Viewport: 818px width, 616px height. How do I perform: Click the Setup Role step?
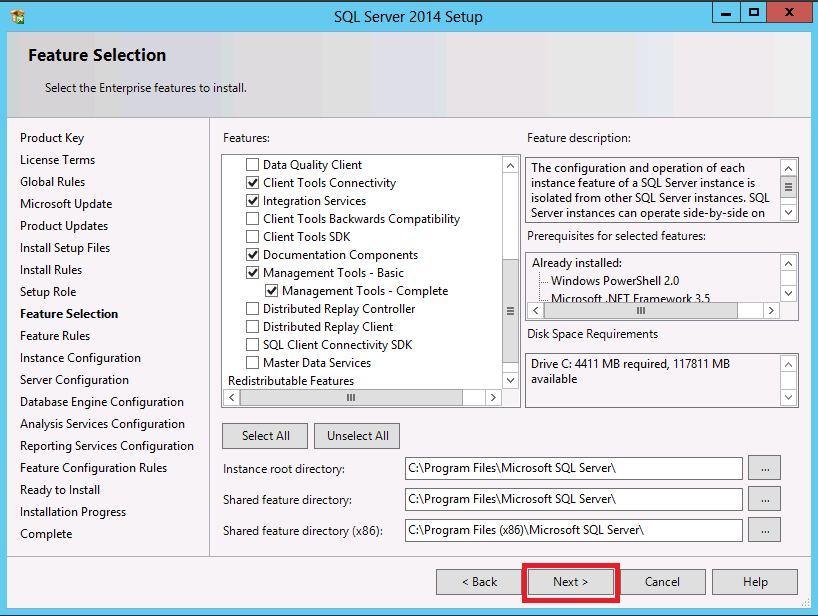point(48,292)
